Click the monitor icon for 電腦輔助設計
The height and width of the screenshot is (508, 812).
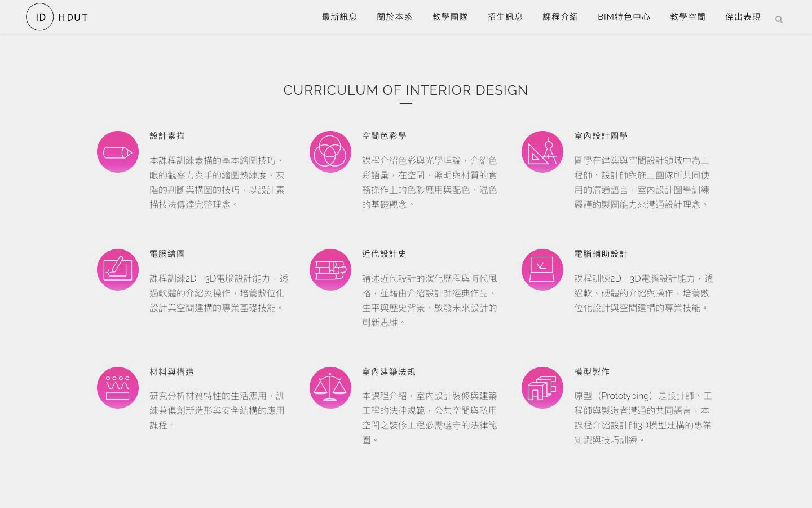(542, 270)
